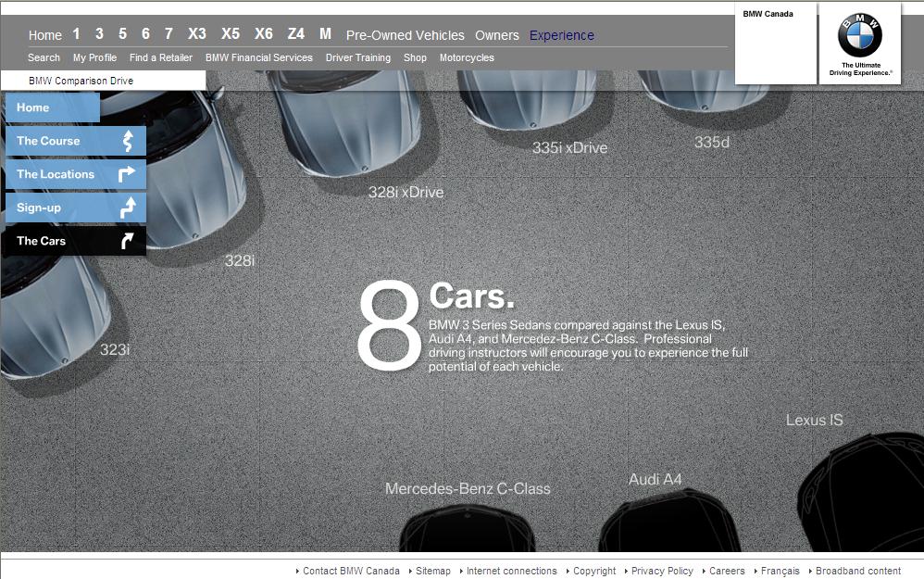The height and width of the screenshot is (579, 924).
Task: Click the sidebar Home button
Action: point(53,107)
